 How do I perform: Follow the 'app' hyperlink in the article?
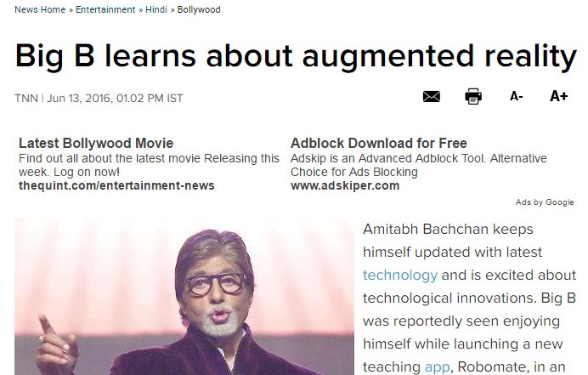tap(437, 366)
